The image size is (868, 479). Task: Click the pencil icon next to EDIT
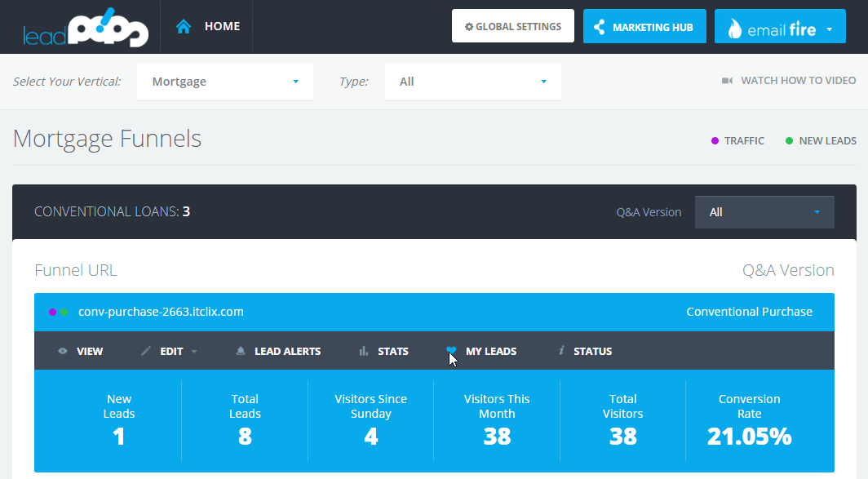pos(145,351)
